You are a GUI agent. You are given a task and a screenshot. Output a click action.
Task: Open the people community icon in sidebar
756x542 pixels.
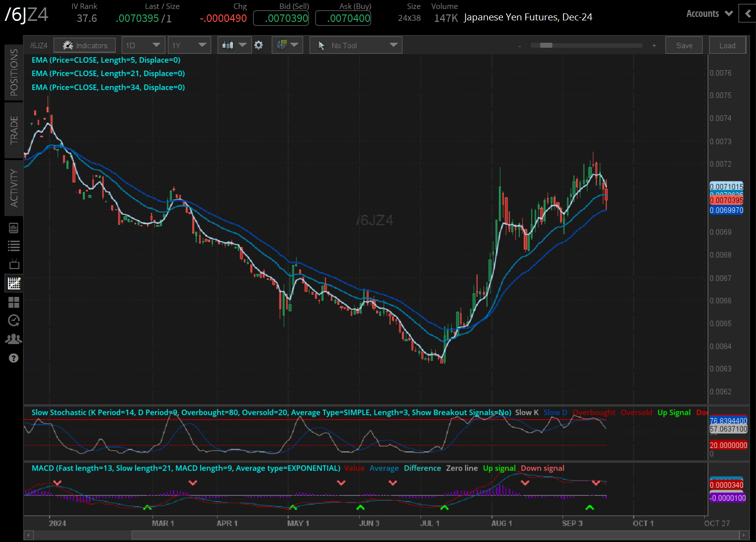point(14,339)
